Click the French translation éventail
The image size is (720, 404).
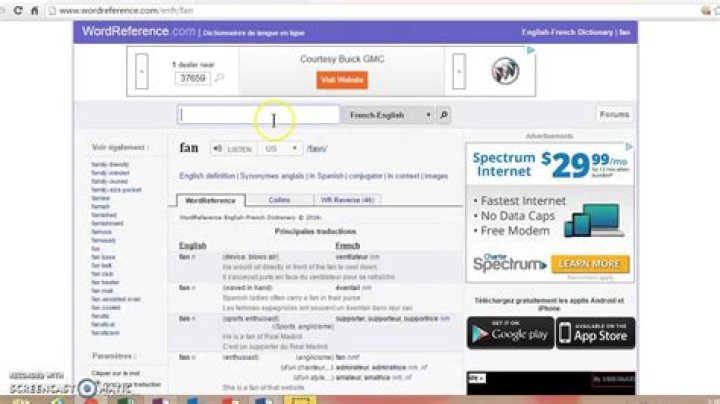(348, 288)
